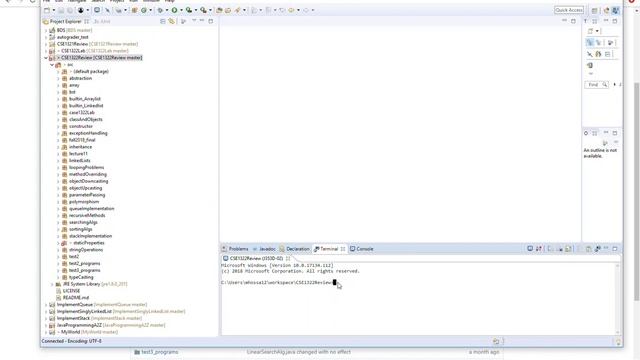This screenshot has height=360, width=640.
Task: Click the Collapse All icon in Project Explorer
Action: [x=162, y=21]
